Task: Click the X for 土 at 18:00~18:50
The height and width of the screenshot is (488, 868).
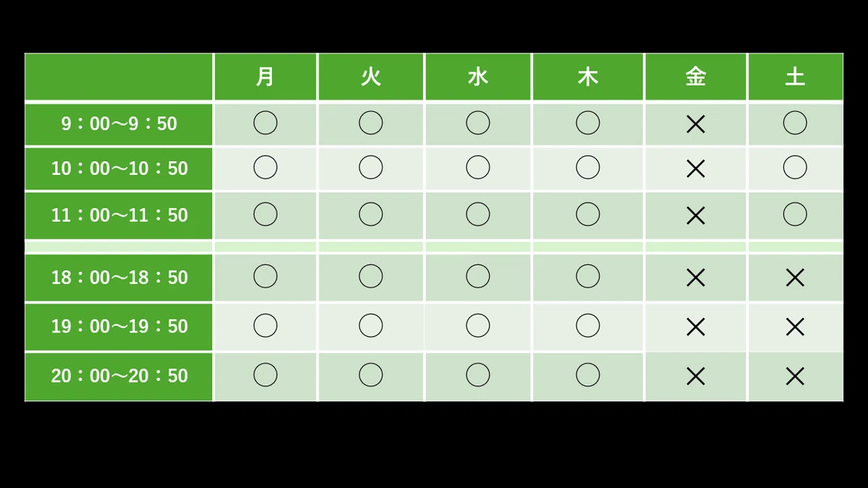Action: pos(795,278)
